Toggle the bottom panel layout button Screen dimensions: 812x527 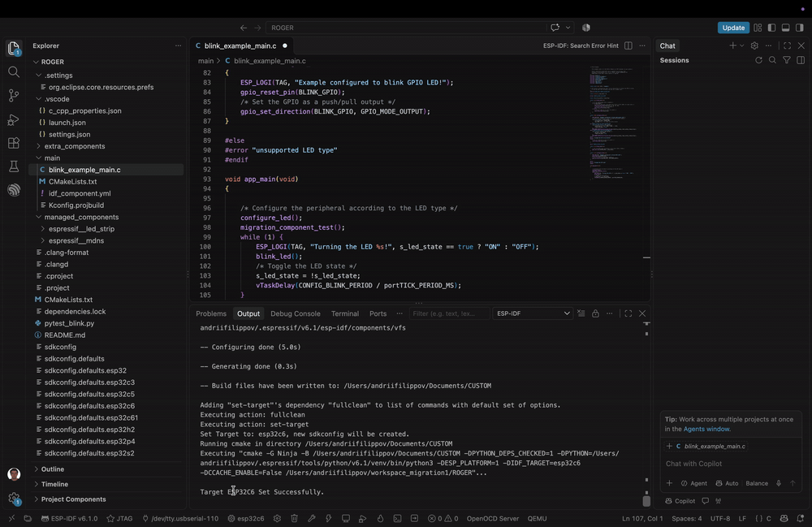coord(785,28)
